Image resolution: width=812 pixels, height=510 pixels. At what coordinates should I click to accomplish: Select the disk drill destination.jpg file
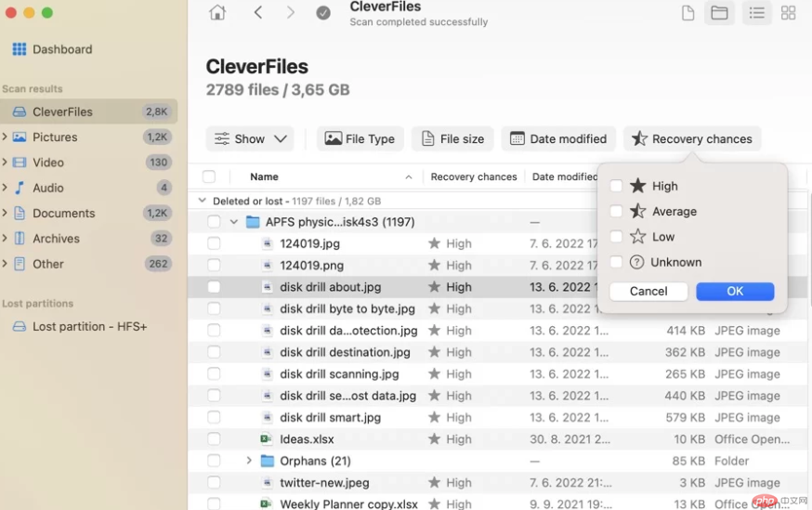tap(345, 352)
